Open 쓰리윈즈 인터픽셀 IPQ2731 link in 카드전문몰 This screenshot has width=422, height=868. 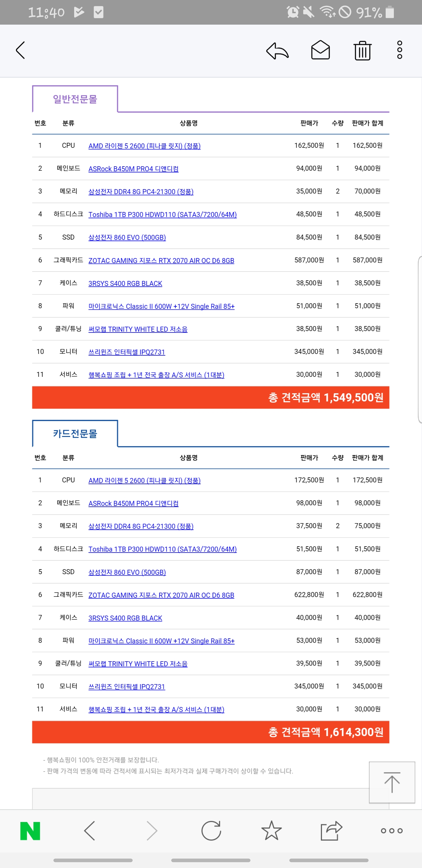[127, 687]
